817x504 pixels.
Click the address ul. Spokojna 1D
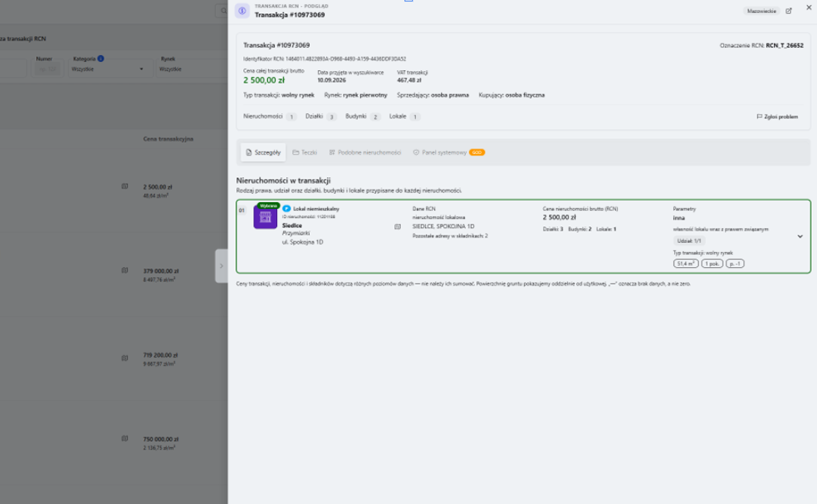(302, 242)
